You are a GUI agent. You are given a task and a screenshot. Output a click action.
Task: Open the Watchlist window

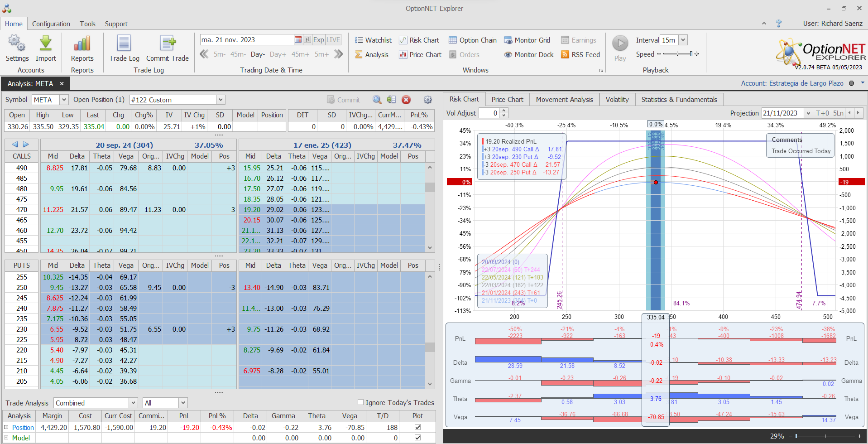[x=373, y=40]
